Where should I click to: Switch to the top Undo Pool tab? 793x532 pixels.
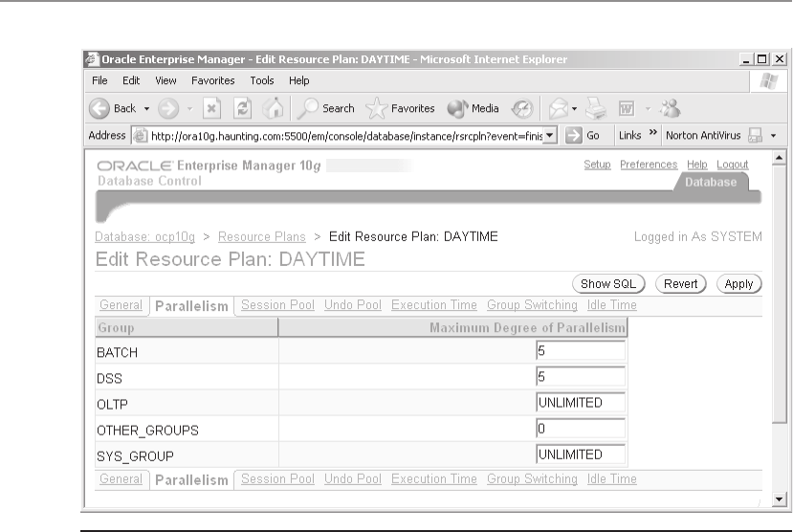(x=353, y=305)
